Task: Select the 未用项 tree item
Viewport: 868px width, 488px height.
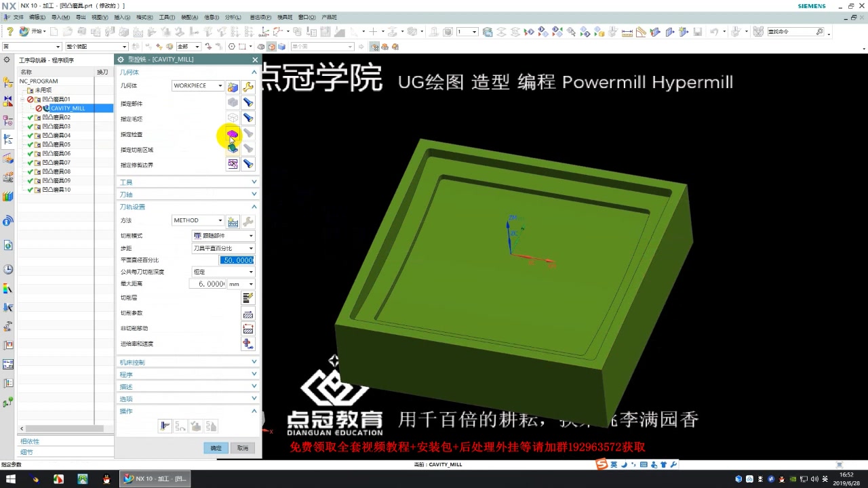Action: [x=43, y=90]
